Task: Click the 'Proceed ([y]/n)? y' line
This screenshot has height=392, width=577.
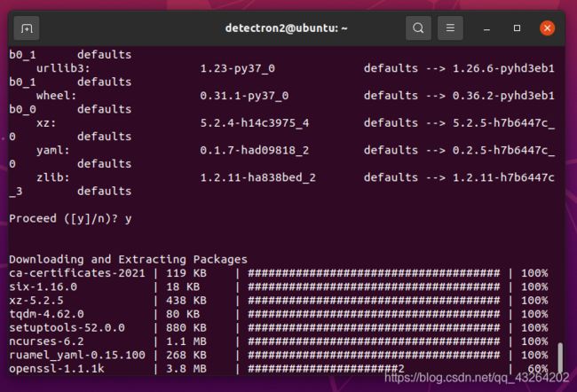Action: pos(70,218)
